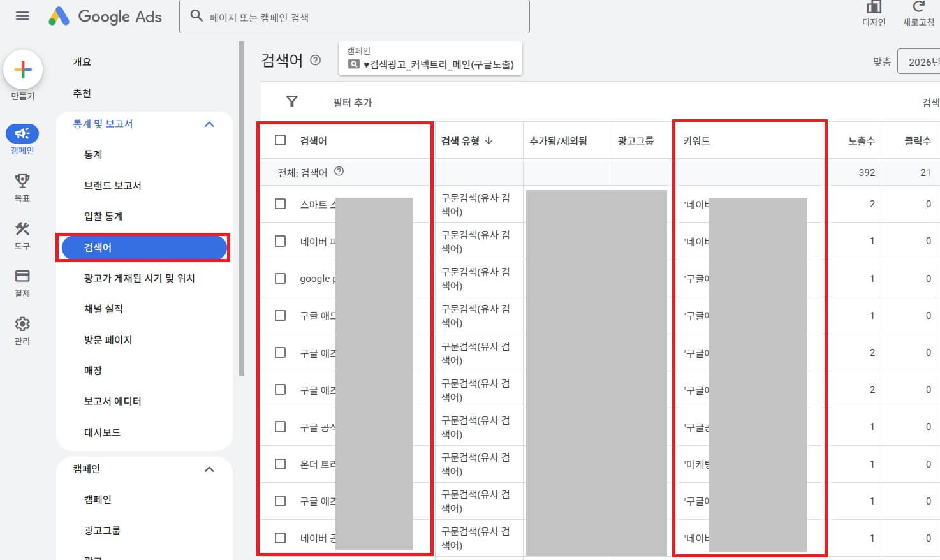Open the date range dropdown
940x560 pixels.
point(918,62)
